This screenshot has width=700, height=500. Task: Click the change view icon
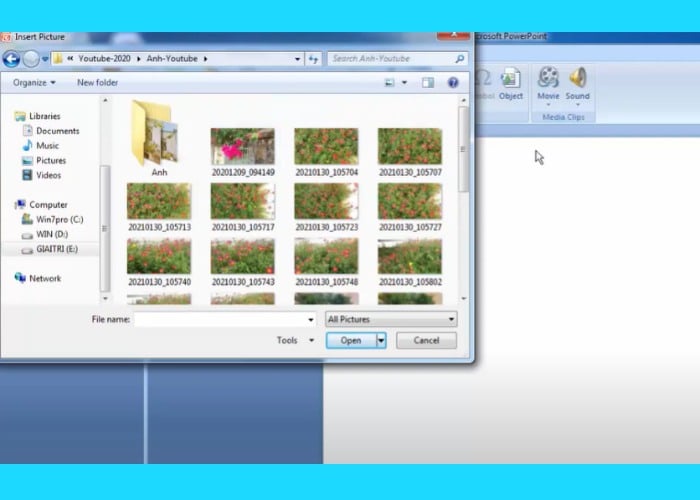tap(388, 82)
